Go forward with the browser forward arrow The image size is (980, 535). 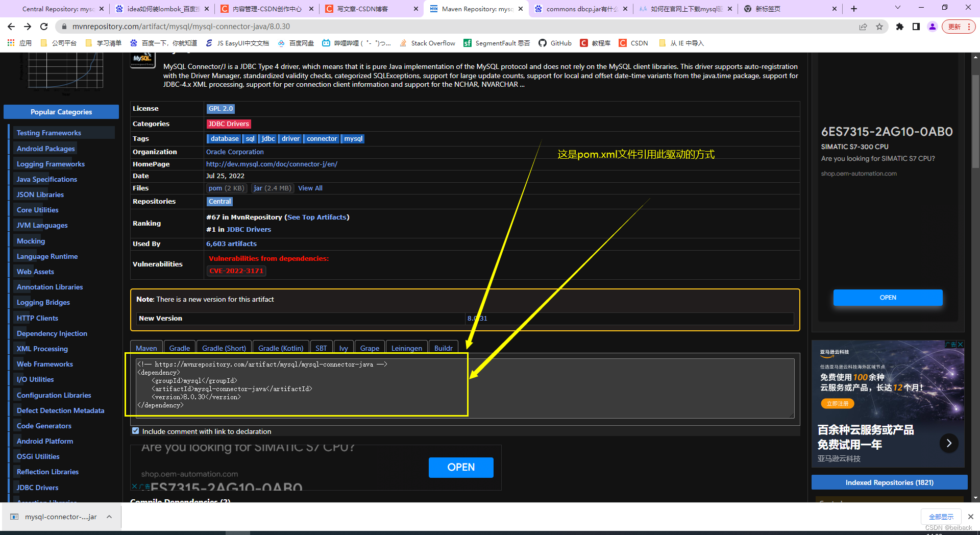28,27
